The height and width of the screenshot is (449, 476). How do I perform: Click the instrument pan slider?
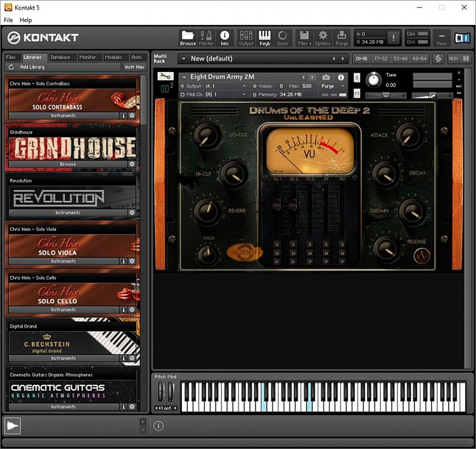click(386, 96)
